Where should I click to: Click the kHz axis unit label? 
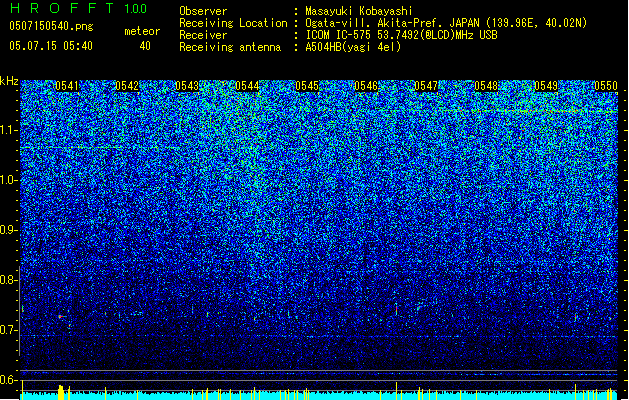[9, 81]
